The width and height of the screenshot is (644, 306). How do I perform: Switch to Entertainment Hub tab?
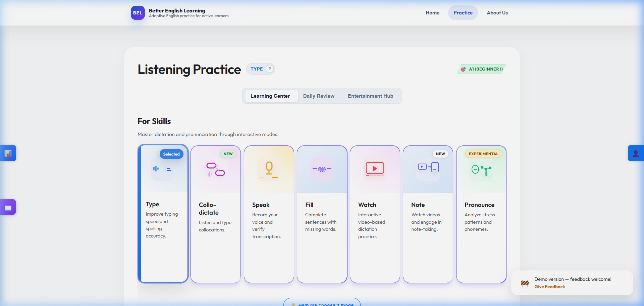370,96
